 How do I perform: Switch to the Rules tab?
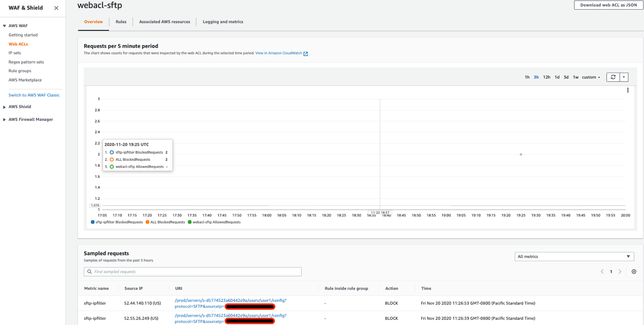click(x=121, y=22)
